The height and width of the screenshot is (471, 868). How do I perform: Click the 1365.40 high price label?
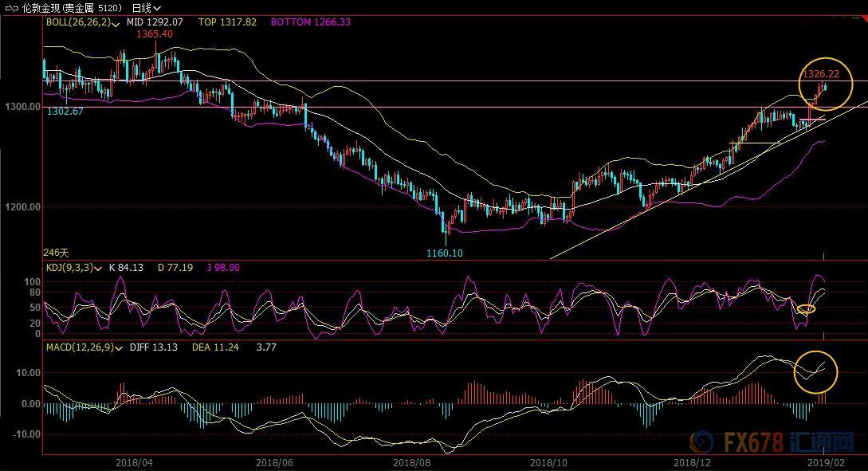pos(155,34)
